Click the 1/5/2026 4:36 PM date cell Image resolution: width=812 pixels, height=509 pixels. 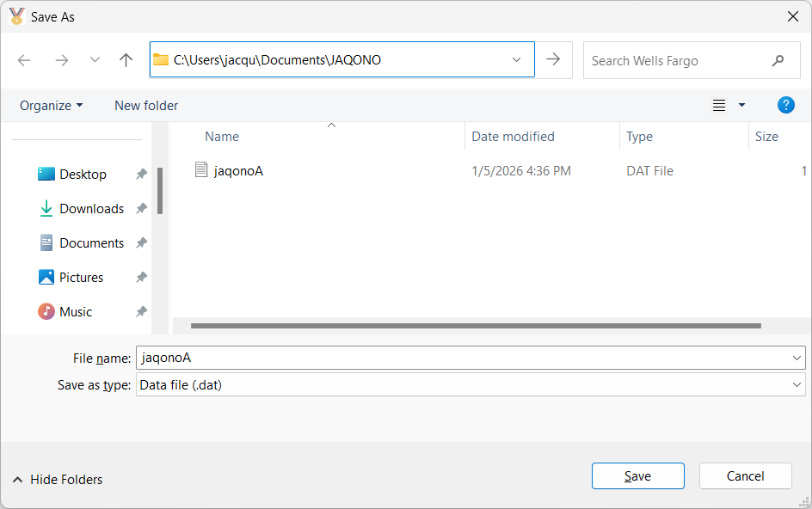coord(521,171)
